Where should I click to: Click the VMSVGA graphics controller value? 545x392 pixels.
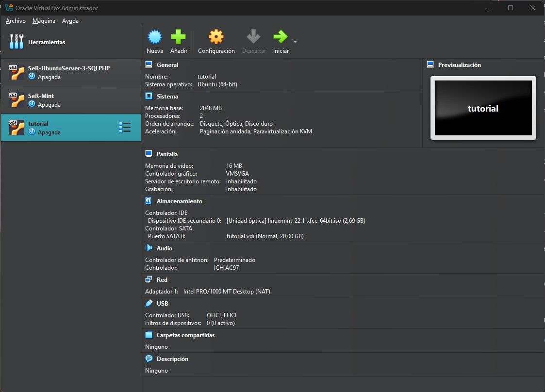click(x=237, y=174)
